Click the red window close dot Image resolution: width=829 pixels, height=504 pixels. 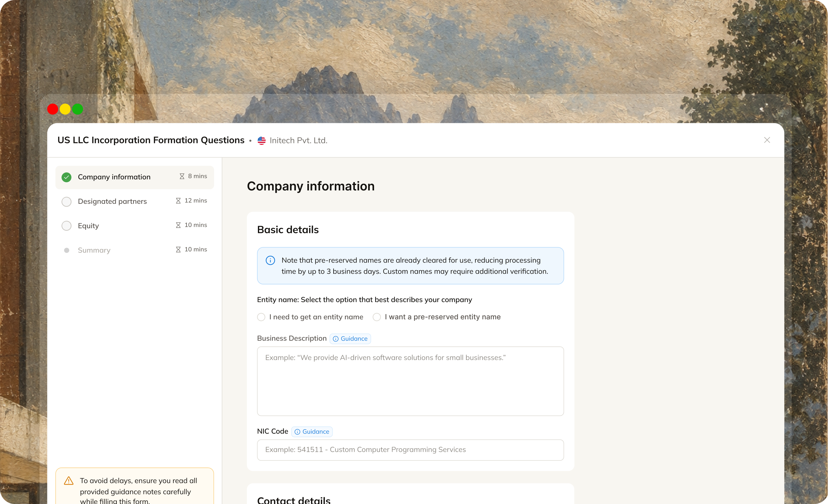tap(53, 109)
